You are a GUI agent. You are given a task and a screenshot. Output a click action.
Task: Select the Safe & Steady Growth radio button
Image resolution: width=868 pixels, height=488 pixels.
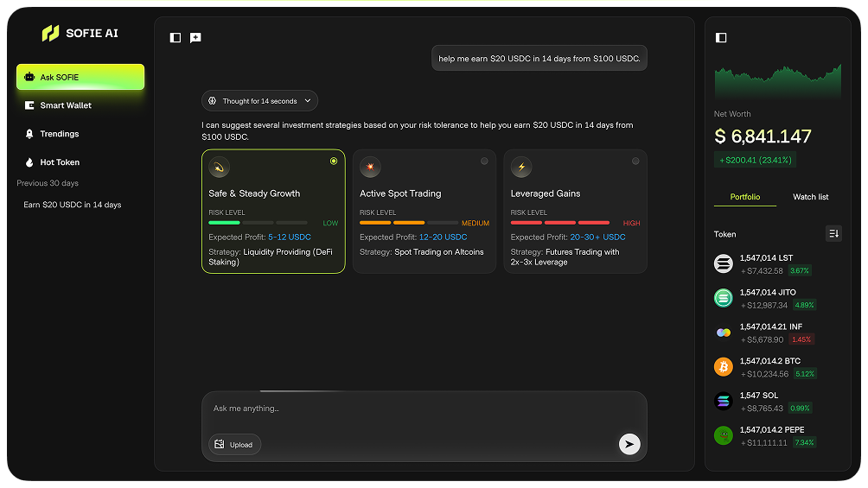pyautogui.click(x=334, y=161)
